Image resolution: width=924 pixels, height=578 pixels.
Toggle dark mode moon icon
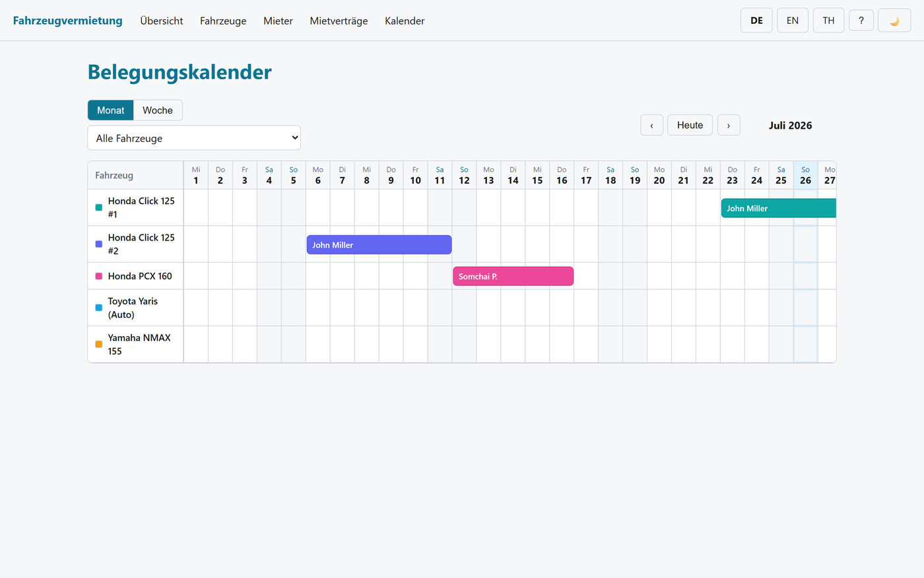[x=894, y=20]
